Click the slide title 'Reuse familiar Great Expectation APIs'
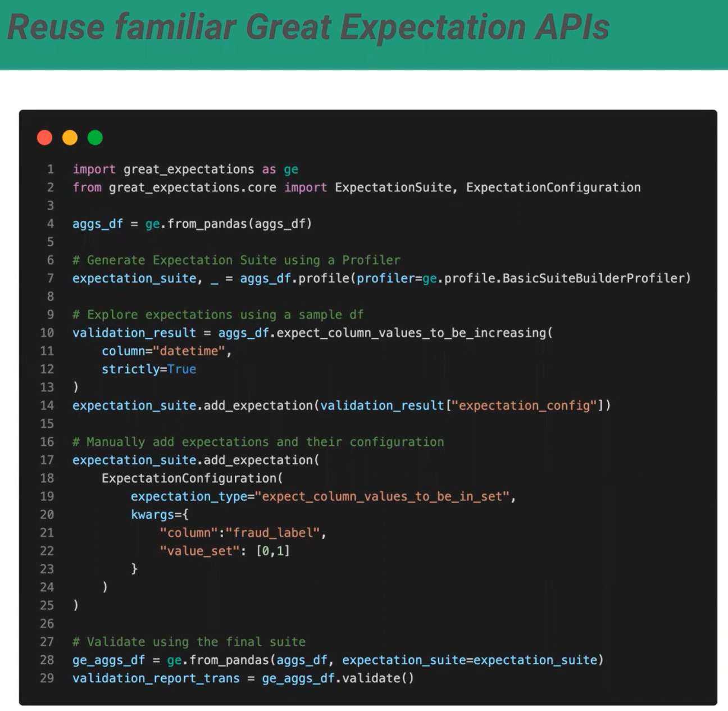 click(x=308, y=27)
